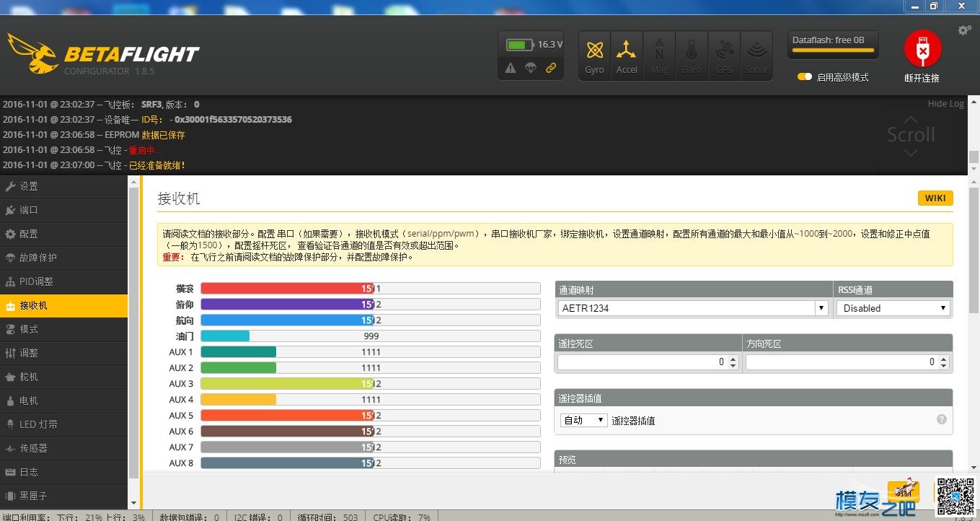Click the AUX 2 channel bar
The height and width of the screenshot is (521, 980).
[371, 368]
